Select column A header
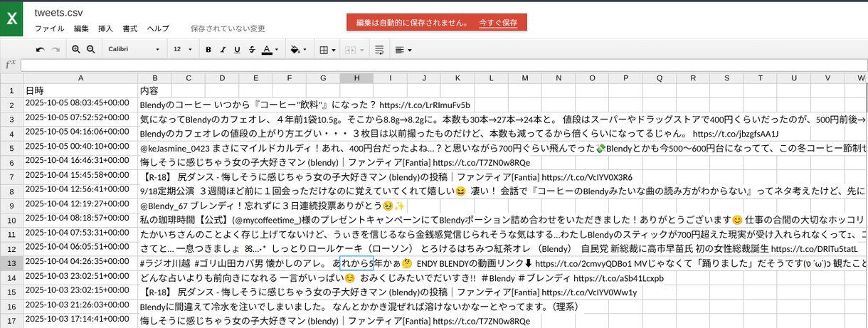Viewport: 868px width, 328px height. pos(80,78)
